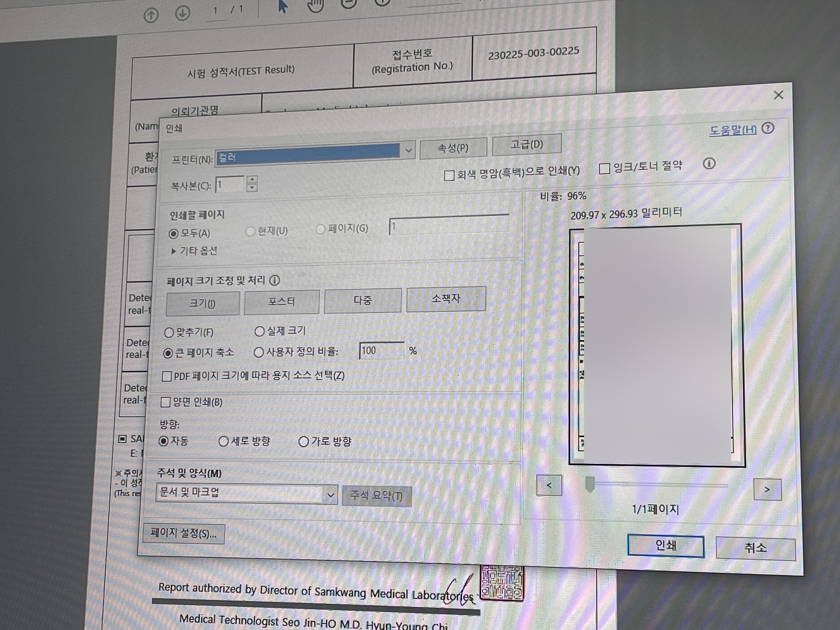The width and height of the screenshot is (840, 630).
Task: Decrease copies with the down stepper arrow
Action: (x=252, y=188)
